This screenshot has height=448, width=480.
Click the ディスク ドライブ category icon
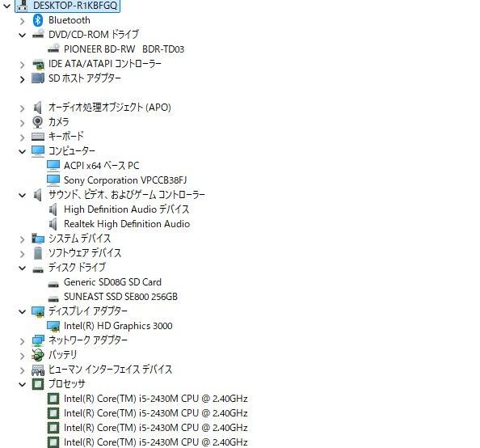pos(38,269)
